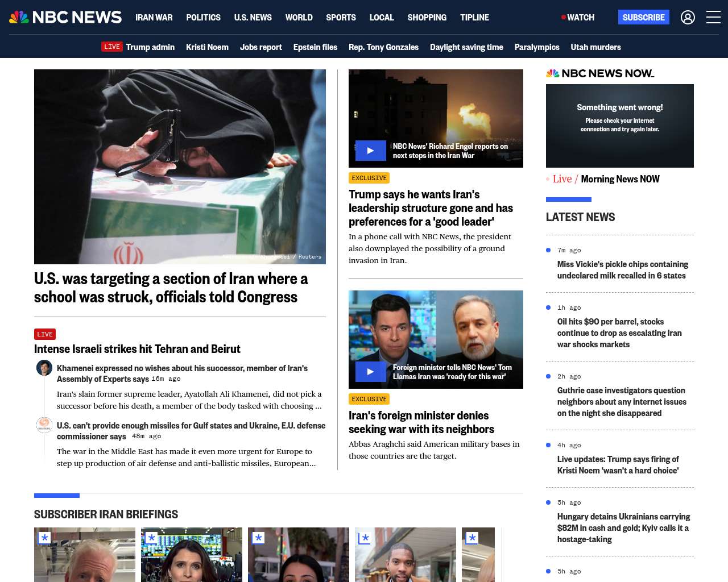Open the first briefing thumbnail with white-haired man
This screenshot has width=728, height=582.
[x=85, y=555]
